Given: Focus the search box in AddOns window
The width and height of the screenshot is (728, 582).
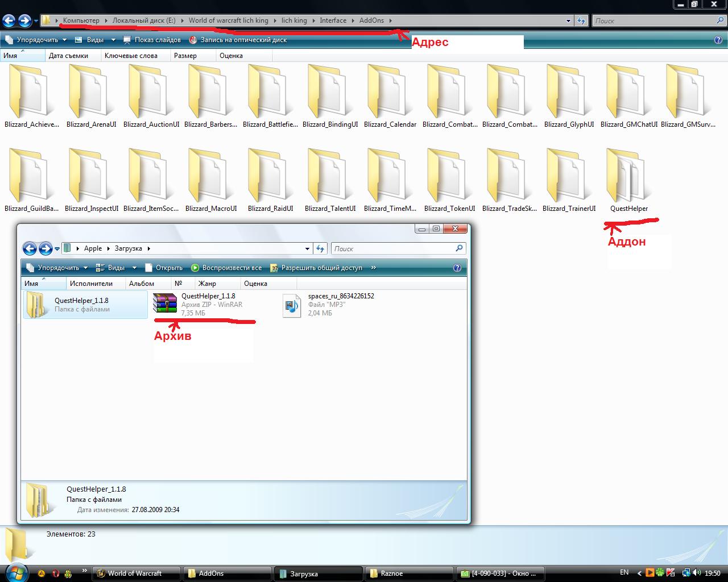Looking at the screenshot, I should click(659, 20).
